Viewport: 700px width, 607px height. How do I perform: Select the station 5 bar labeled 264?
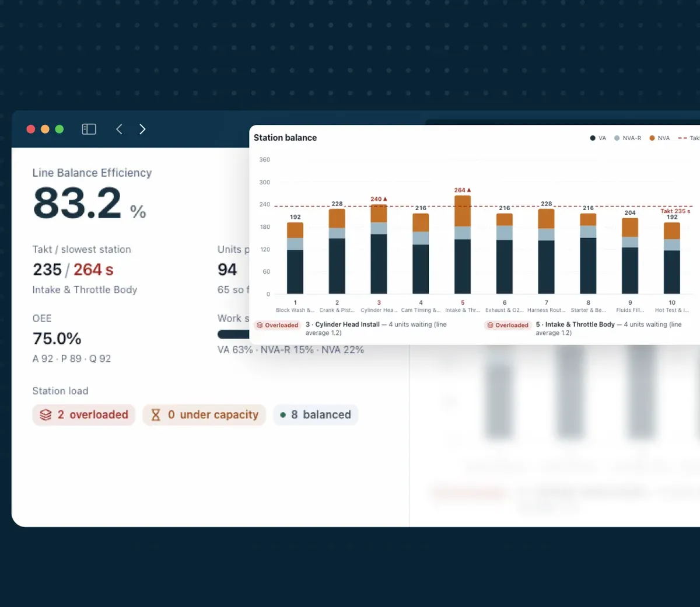tap(463, 245)
